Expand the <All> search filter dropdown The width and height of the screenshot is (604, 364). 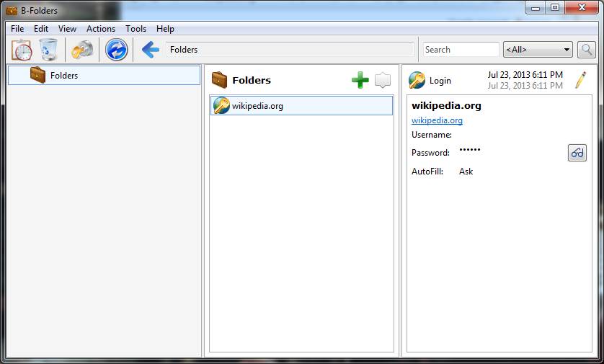pos(538,50)
